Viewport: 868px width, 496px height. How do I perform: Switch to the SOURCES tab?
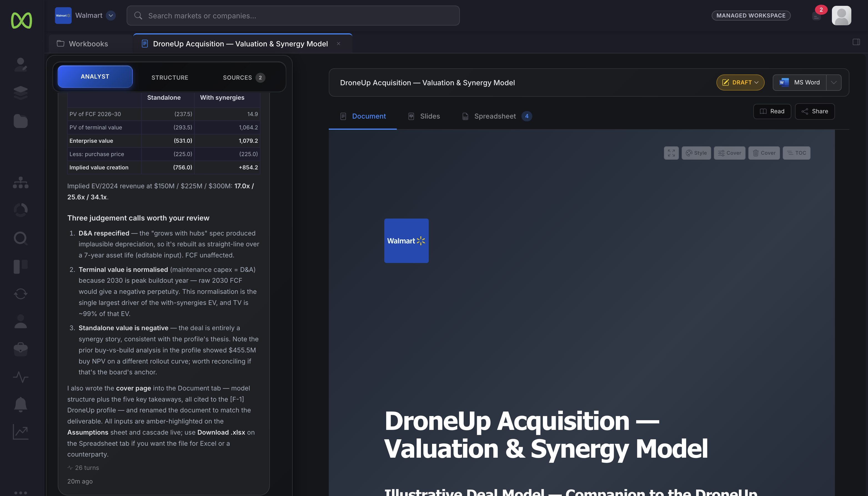[244, 78]
